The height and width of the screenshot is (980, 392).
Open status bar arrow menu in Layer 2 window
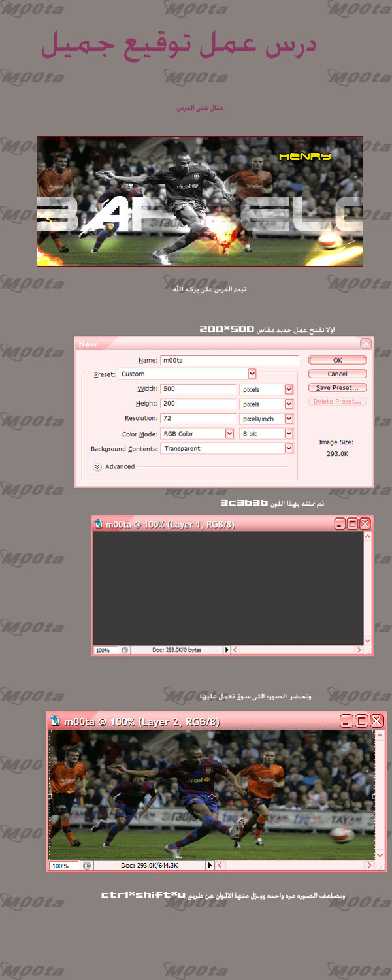pos(210,866)
